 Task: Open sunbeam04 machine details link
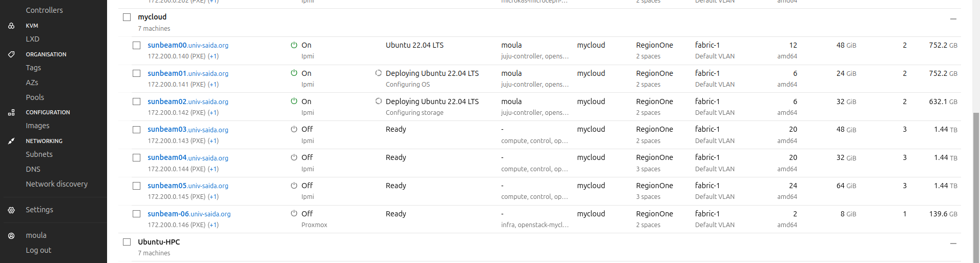tap(167, 157)
